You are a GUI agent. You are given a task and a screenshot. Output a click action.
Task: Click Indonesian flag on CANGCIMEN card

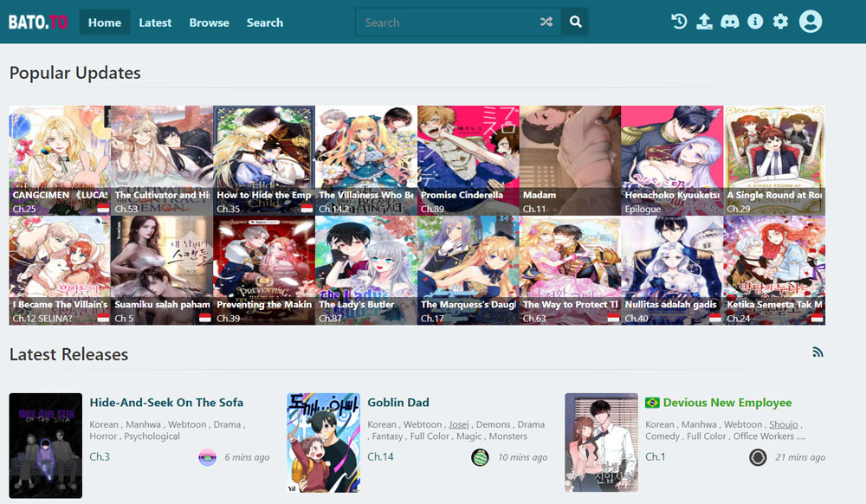[x=103, y=208]
